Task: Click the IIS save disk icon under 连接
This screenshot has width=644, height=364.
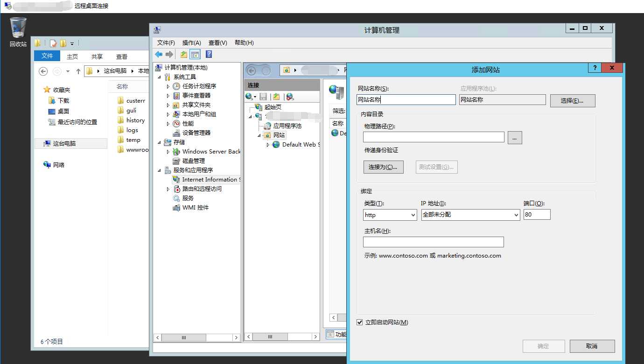Action: coord(263,97)
